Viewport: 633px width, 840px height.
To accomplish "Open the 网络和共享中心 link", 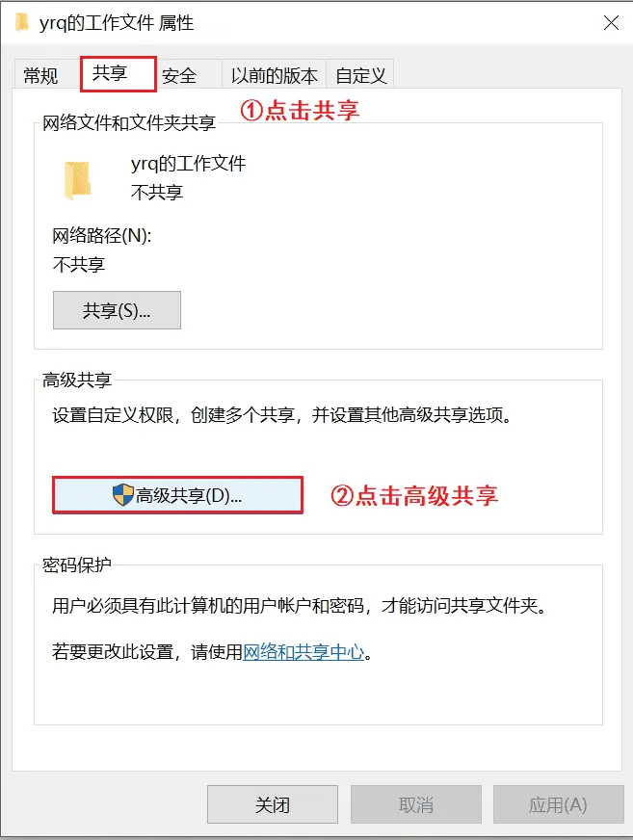I will [x=303, y=652].
